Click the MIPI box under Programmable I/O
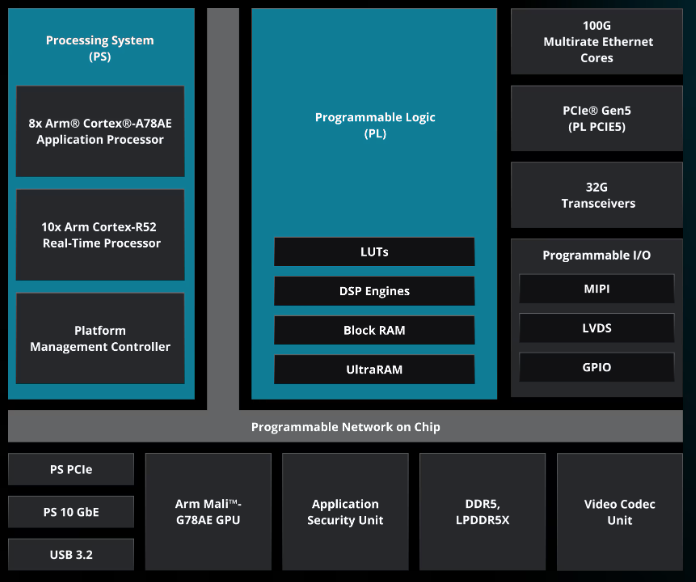This screenshot has width=696, height=582. click(x=598, y=289)
